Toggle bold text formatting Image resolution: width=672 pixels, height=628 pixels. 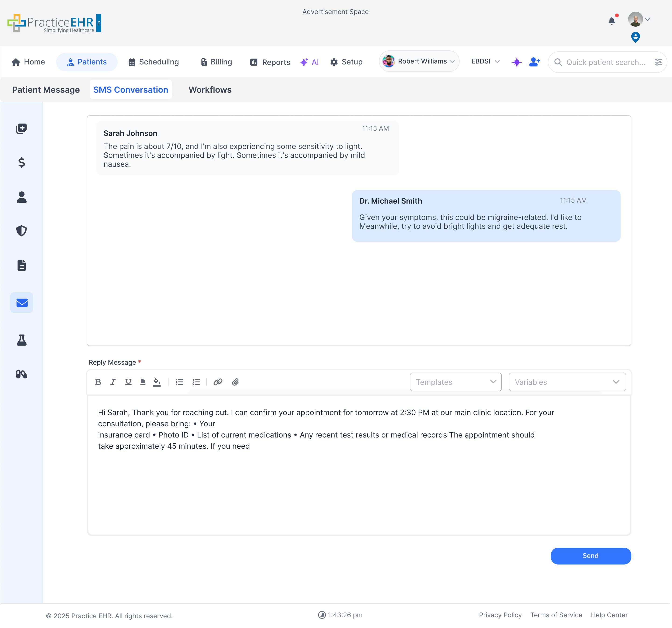click(x=98, y=382)
